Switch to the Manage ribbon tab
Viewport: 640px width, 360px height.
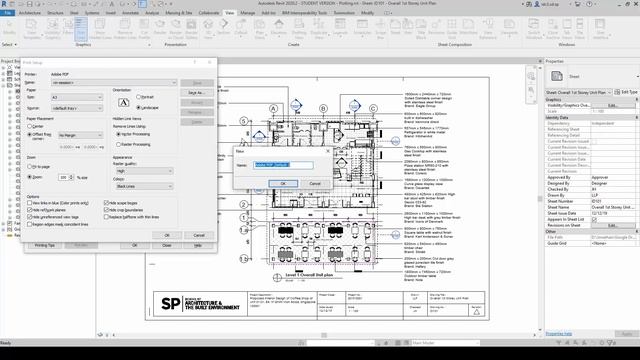pos(247,13)
